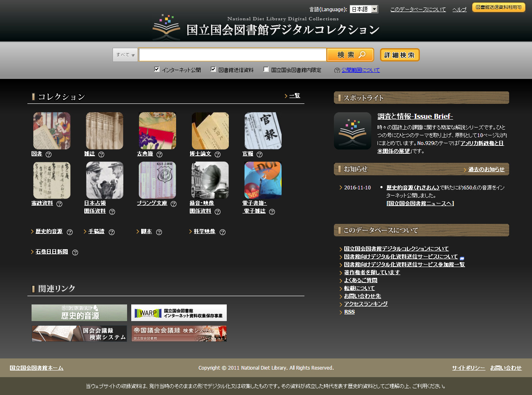Open the RSS link

(x=350, y=312)
